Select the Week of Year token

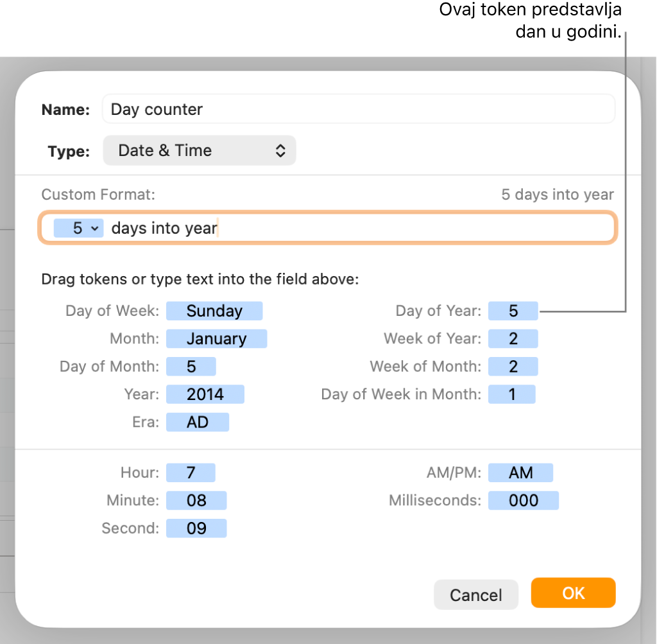(x=513, y=339)
